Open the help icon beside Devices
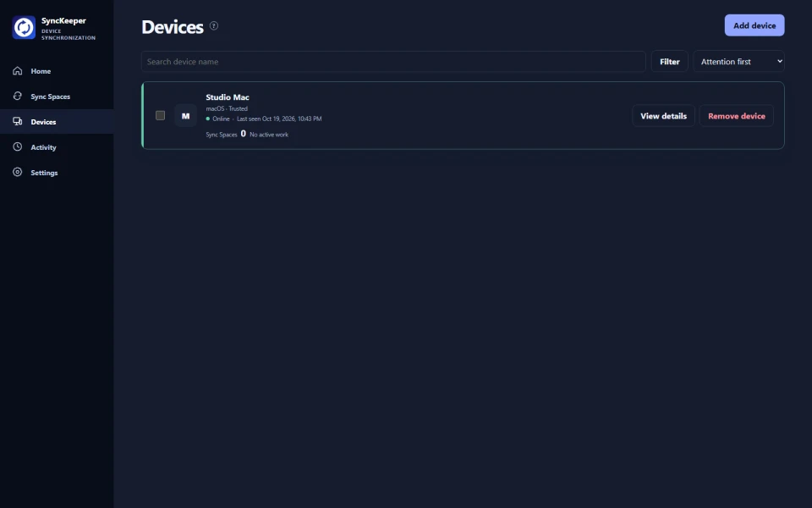812x508 pixels. click(x=214, y=25)
